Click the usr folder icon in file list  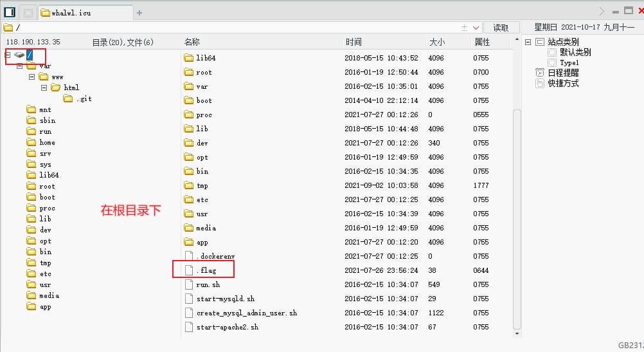click(x=188, y=214)
